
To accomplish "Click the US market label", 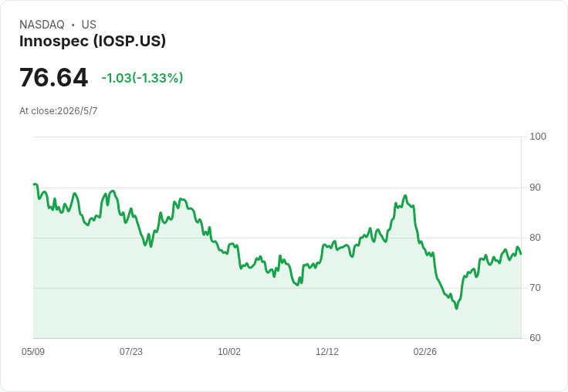I will pyautogui.click(x=89, y=25).
